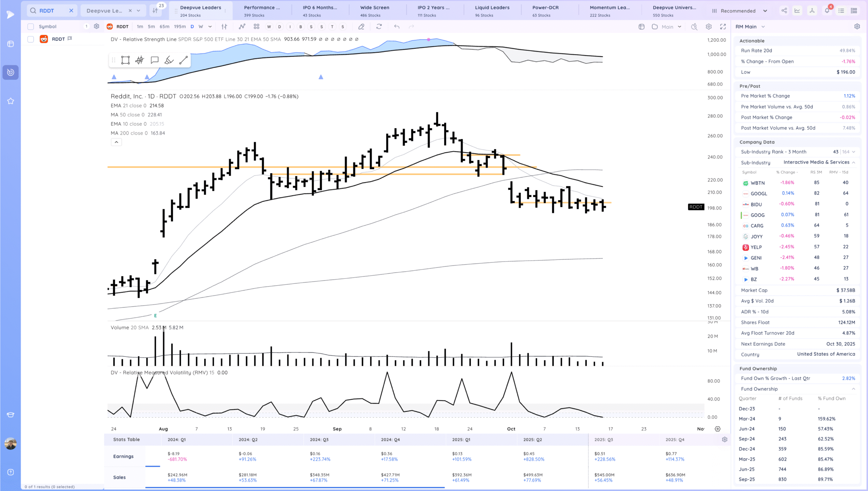The width and height of the screenshot is (868, 491).
Task: Check the RDDT row checkbox
Action: tap(31, 39)
